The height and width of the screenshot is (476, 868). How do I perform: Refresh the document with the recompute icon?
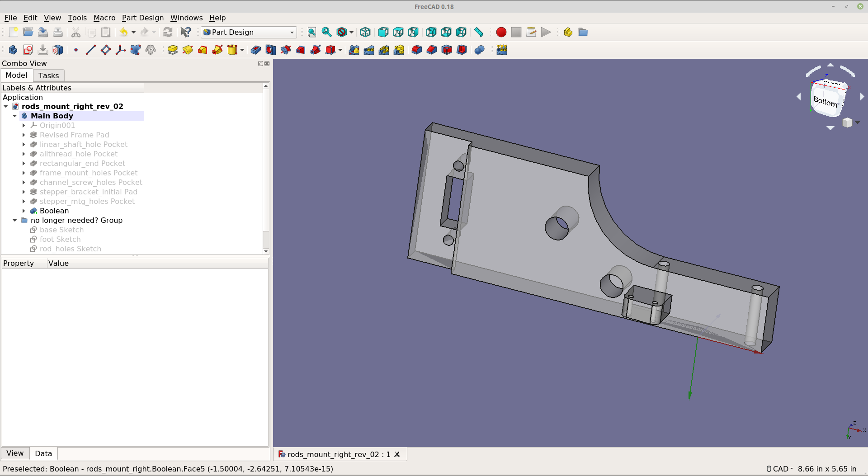(168, 32)
